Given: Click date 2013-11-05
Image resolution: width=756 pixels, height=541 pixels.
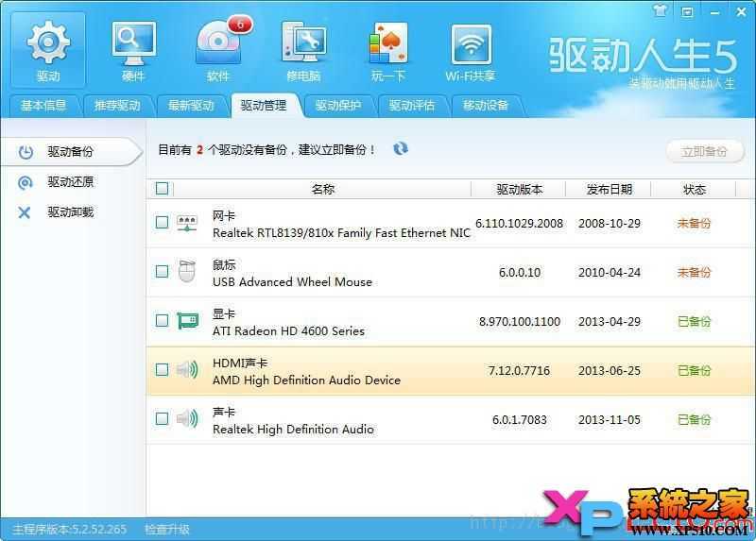Looking at the screenshot, I should 610,420.
